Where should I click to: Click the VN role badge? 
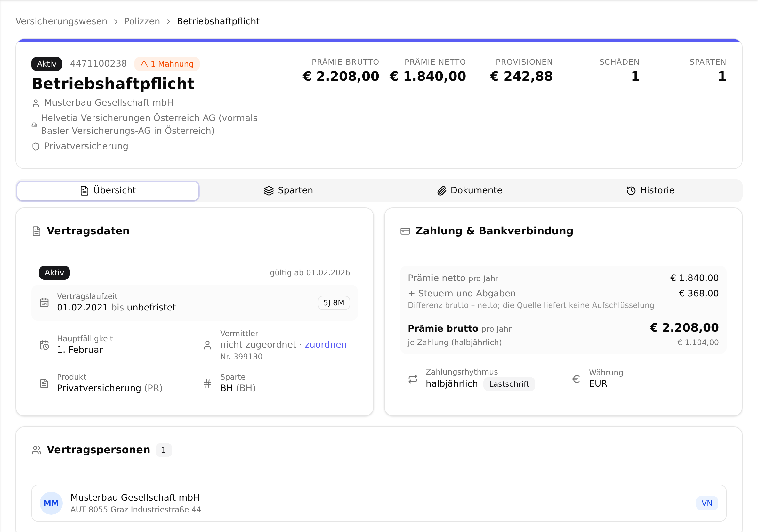click(707, 503)
